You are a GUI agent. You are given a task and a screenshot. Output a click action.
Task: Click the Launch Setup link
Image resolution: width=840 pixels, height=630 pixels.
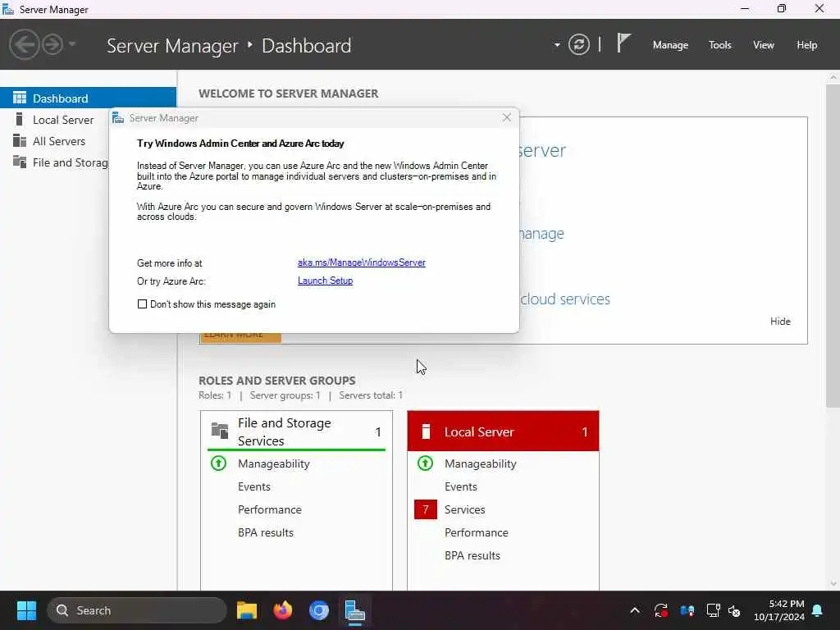click(x=325, y=281)
